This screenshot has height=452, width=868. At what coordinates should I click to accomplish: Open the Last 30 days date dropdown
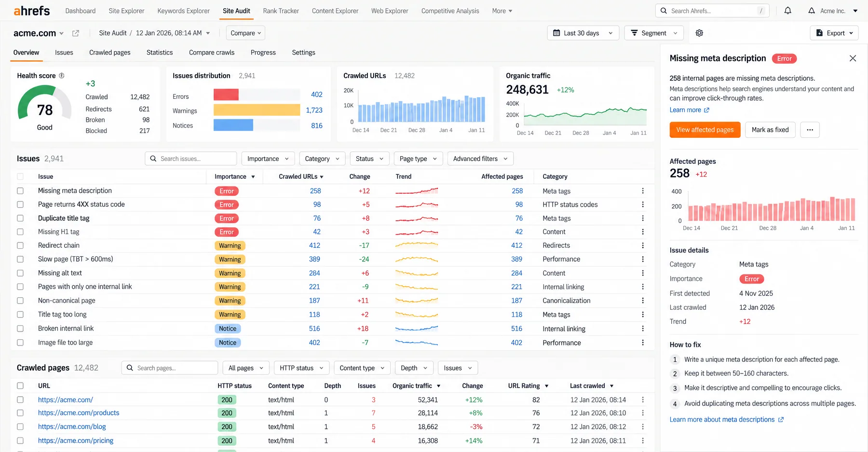(583, 33)
